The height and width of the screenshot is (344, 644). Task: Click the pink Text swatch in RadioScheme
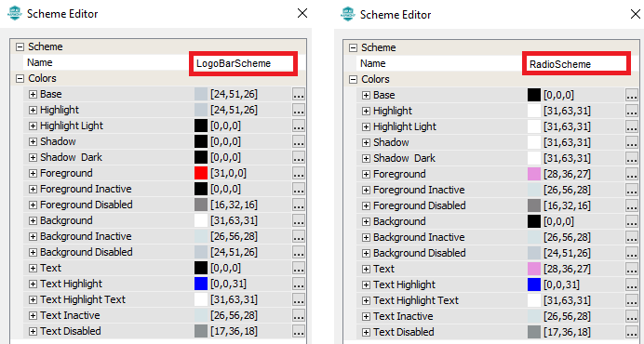[x=534, y=269]
